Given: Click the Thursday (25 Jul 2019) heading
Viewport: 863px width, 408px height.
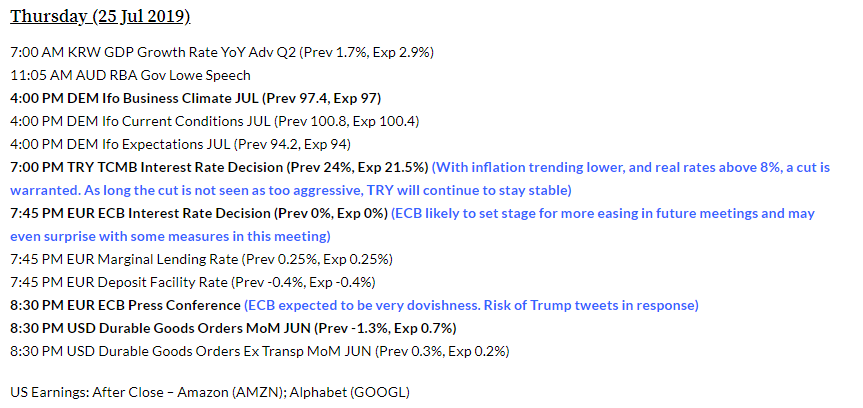Looking at the screenshot, I should pos(100,17).
